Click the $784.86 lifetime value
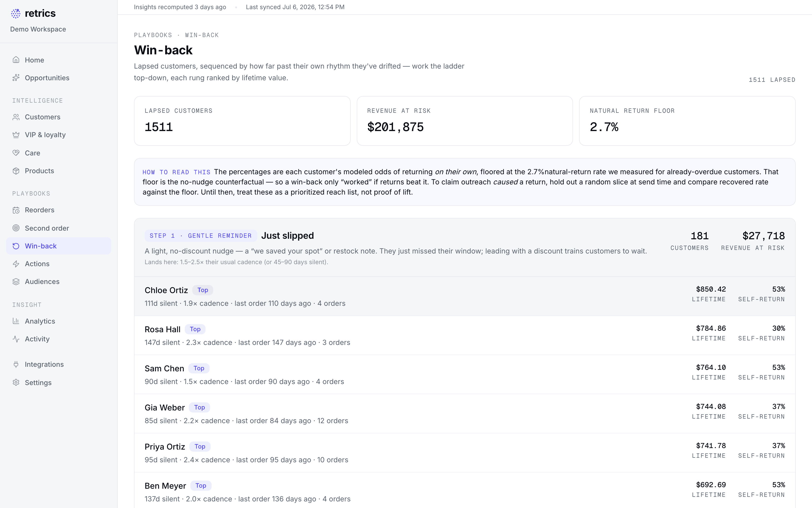Viewport: 812px width, 508px height. point(711,328)
